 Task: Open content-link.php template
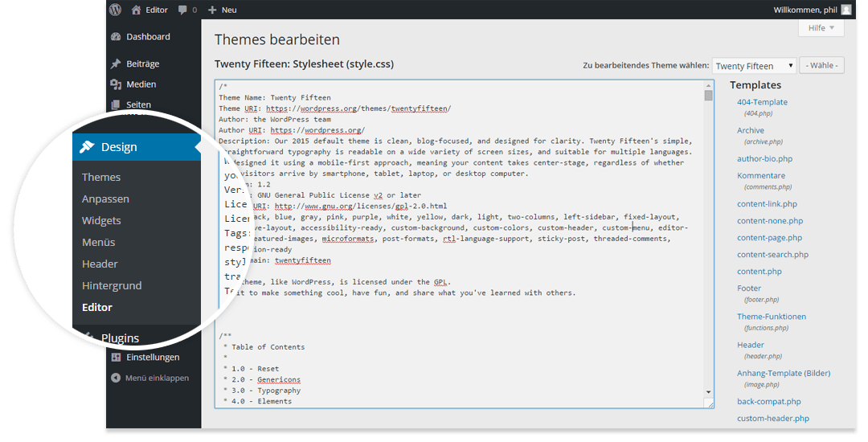click(767, 203)
